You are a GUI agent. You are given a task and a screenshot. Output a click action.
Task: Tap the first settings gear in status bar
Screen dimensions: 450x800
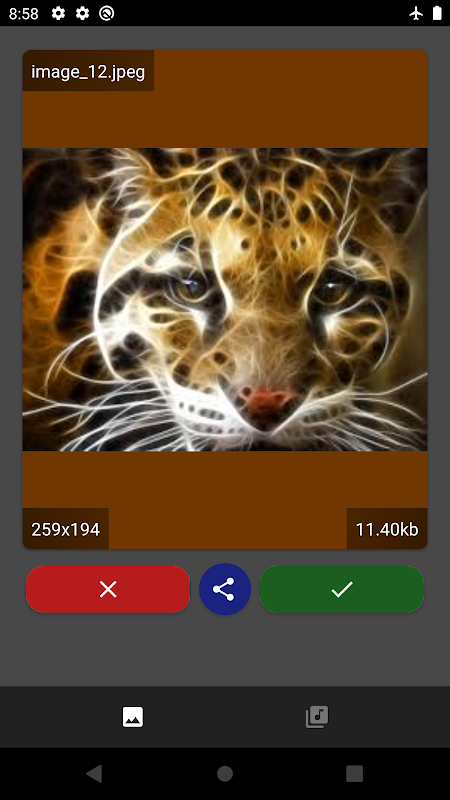[58, 13]
